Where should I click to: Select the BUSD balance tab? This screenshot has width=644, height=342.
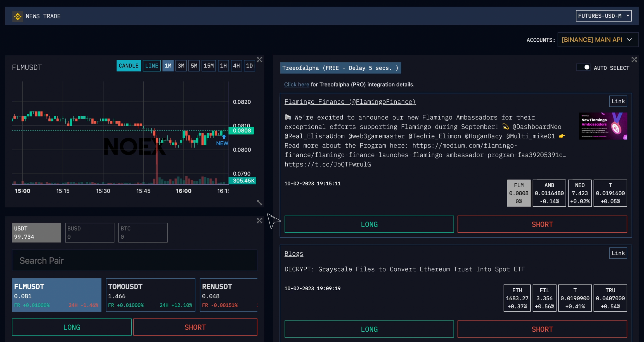pyautogui.click(x=89, y=232)
